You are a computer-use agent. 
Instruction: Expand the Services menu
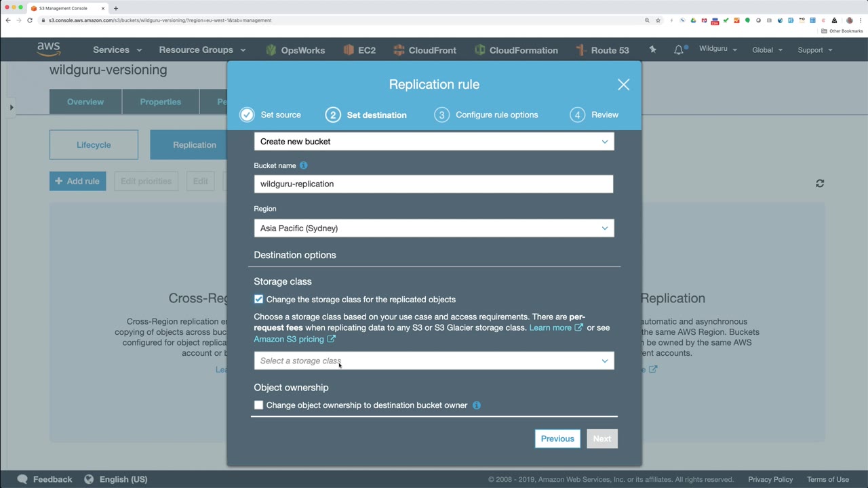point(117,50)
